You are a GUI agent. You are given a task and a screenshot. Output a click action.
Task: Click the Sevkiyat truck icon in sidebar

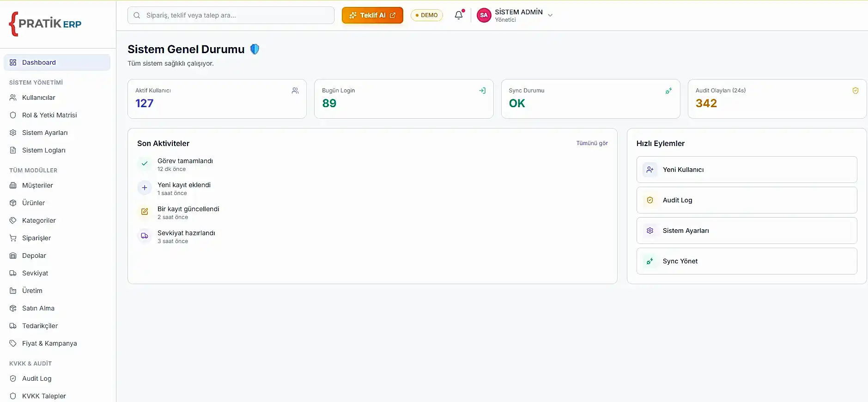click(13, 273)
